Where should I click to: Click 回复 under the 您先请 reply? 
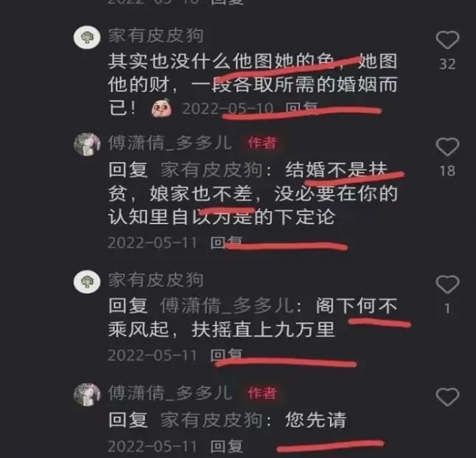point(227,446)
